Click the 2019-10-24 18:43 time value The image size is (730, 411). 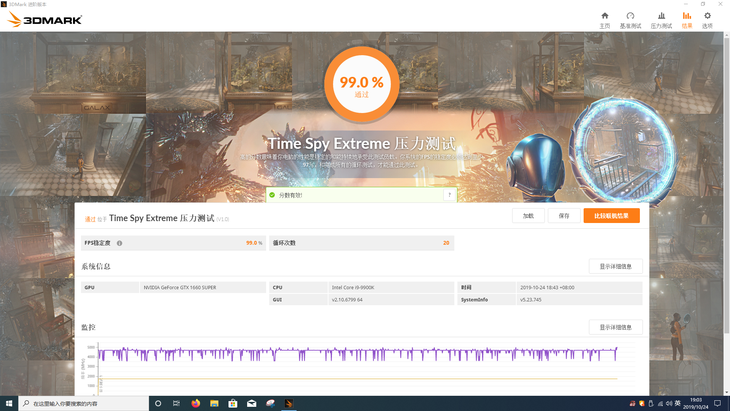(547, 288)
